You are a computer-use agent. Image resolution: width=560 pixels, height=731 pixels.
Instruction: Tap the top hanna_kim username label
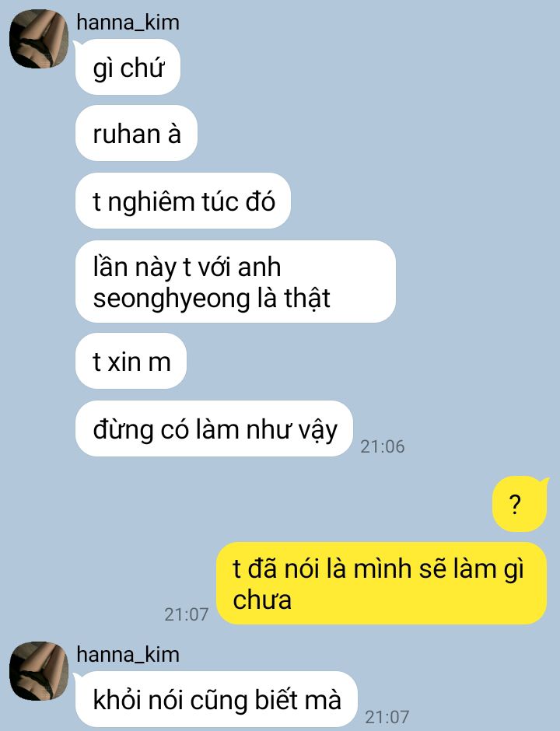[x=128, y=23]
